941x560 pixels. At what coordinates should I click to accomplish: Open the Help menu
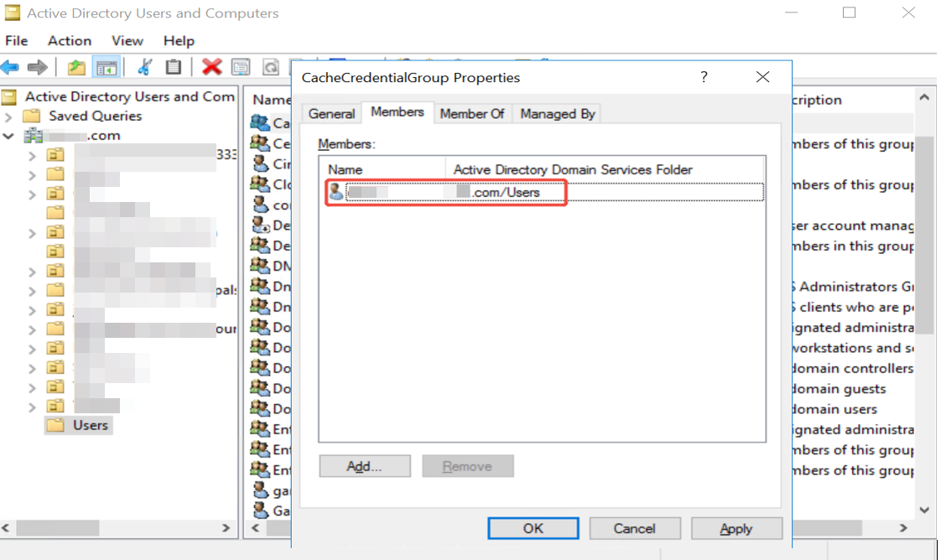point(179,41)
